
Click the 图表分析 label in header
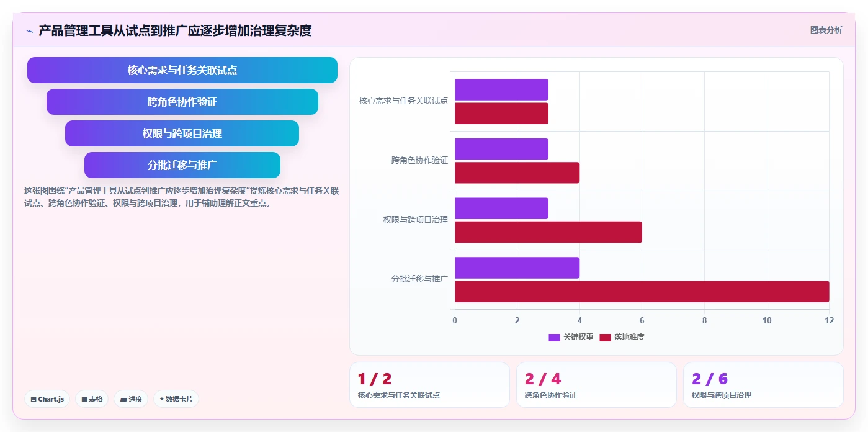coord(826,30)
